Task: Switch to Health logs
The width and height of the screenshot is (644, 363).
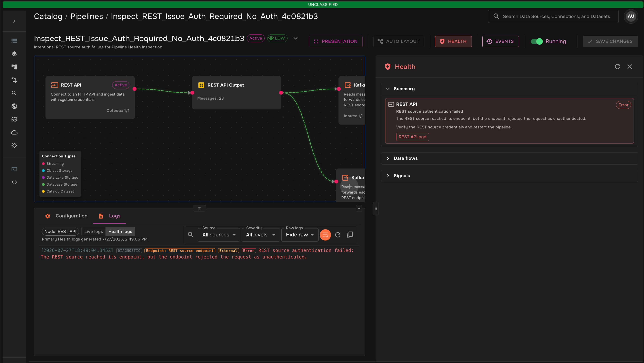Action: point(120,232)
